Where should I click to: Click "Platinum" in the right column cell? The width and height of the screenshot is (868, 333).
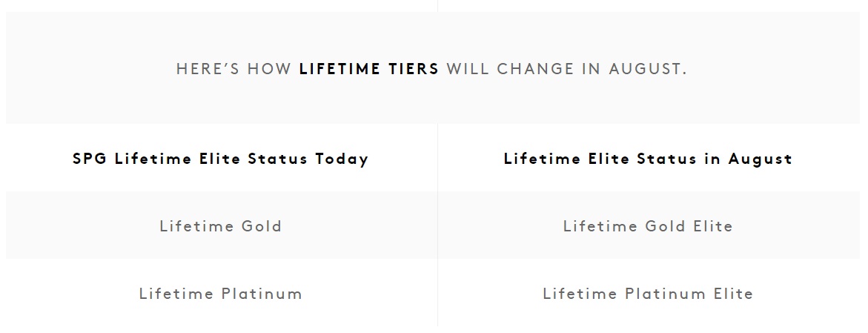click(x=665, y=294)
